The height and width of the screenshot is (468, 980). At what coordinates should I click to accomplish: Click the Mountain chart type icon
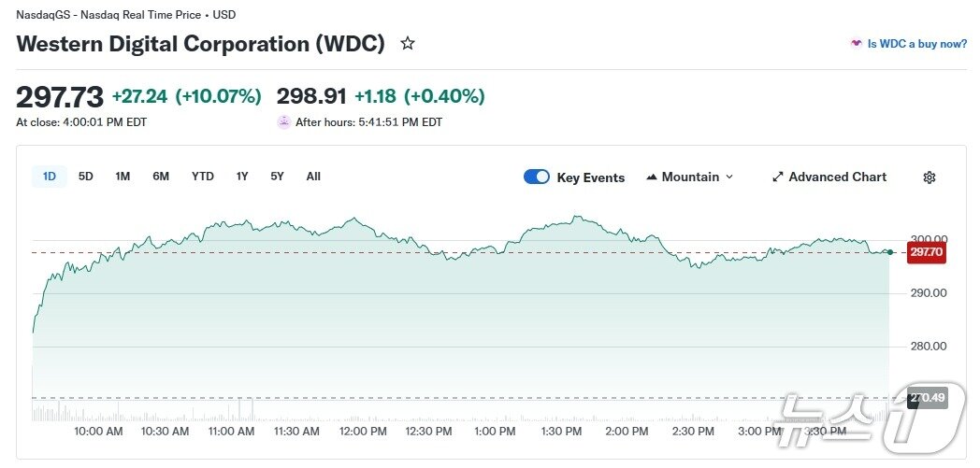(x=652, y=177)
